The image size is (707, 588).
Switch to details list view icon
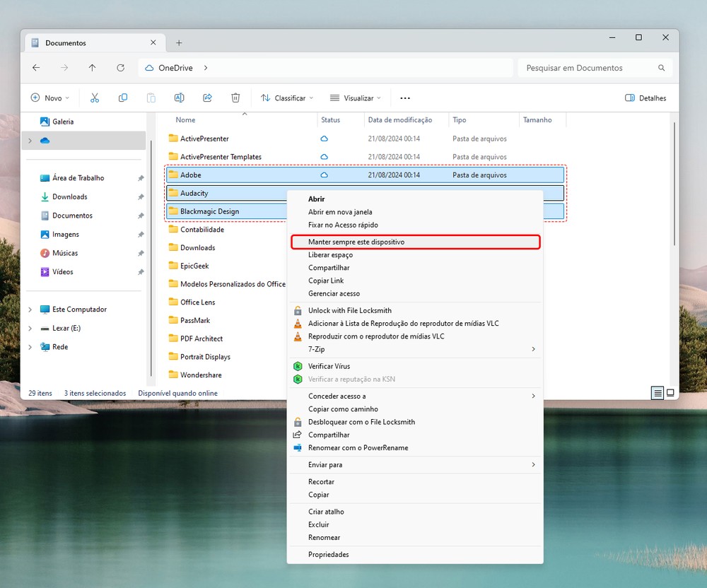coord(658,394)
